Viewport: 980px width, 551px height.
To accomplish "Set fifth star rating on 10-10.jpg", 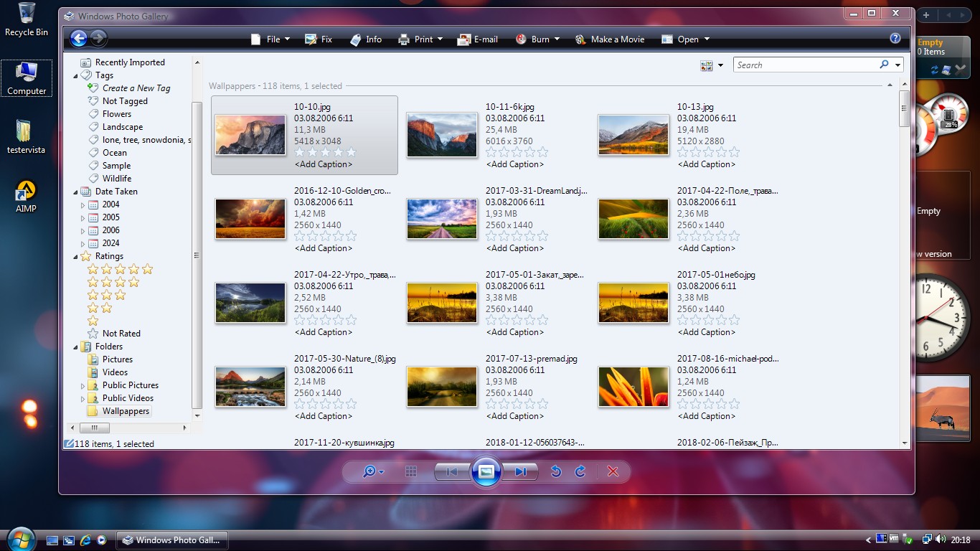I will point(351,152).
